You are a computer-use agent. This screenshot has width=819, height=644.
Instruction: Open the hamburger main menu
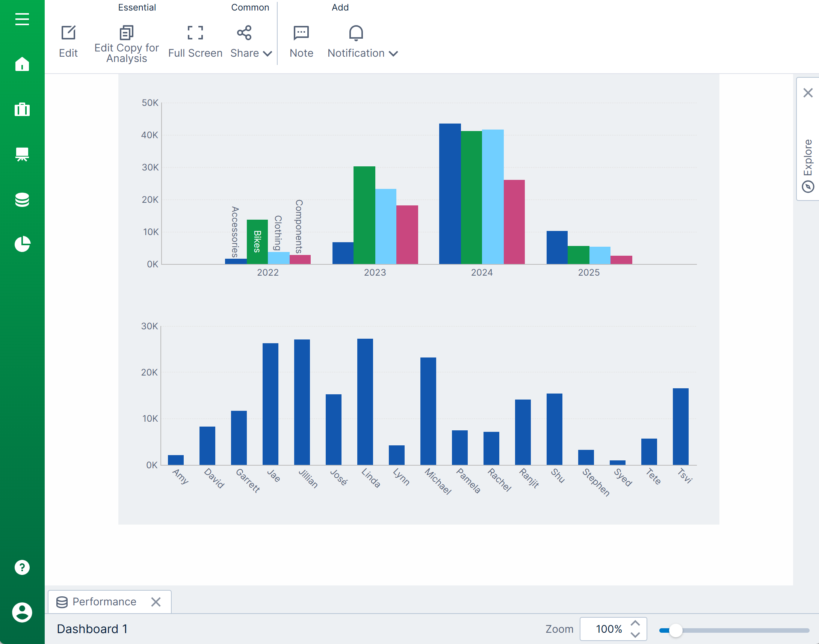point(22,19)
